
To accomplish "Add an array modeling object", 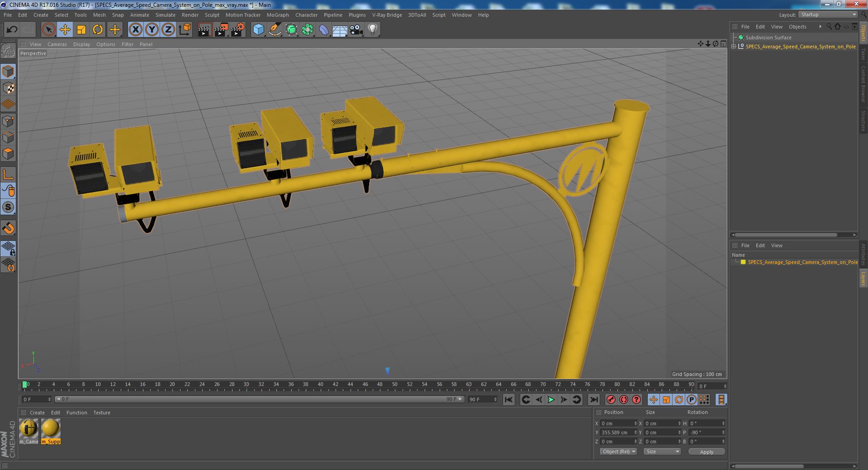I will [x=308, y=30].
